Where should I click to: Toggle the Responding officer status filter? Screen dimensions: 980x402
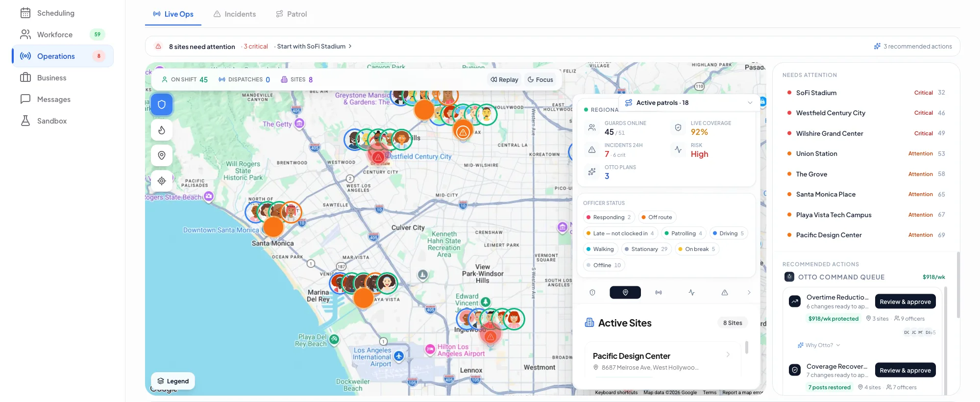(609, 217)
